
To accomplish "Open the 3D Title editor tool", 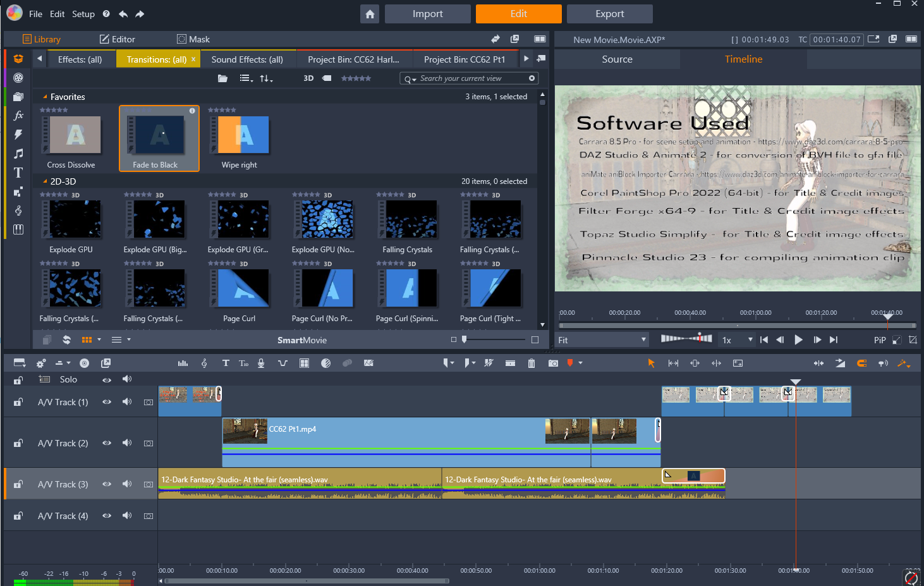I will click(x=244, y=363).
